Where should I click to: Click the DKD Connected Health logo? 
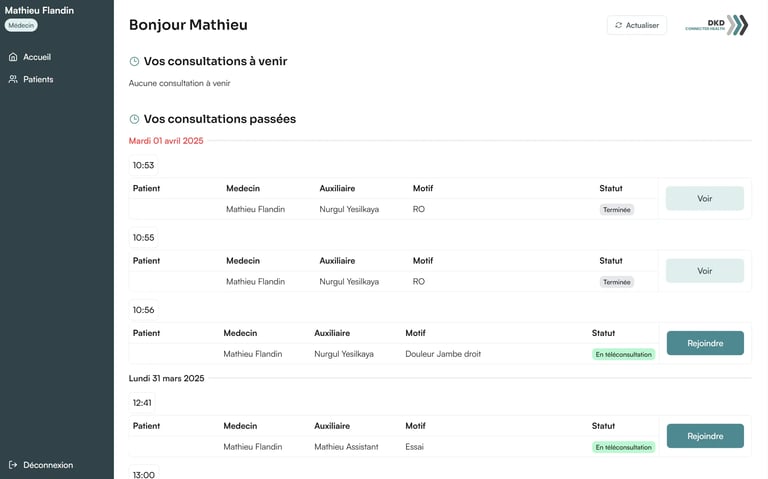[x=716, y=25]
